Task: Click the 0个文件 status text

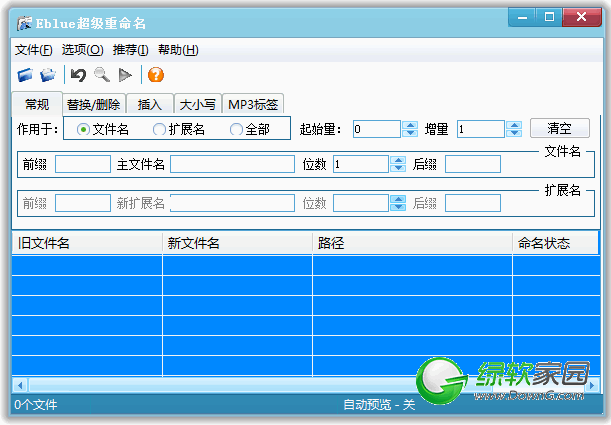Action: click(36, 405)
